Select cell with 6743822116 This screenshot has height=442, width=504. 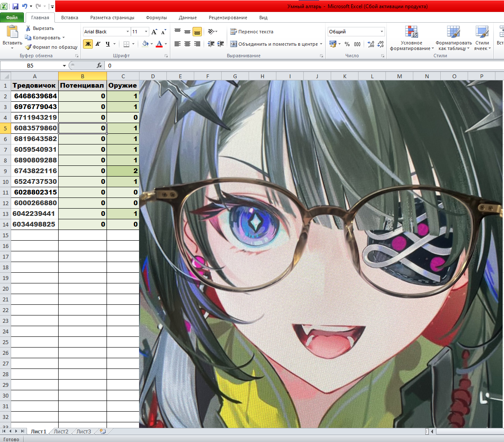click(35, 171)
